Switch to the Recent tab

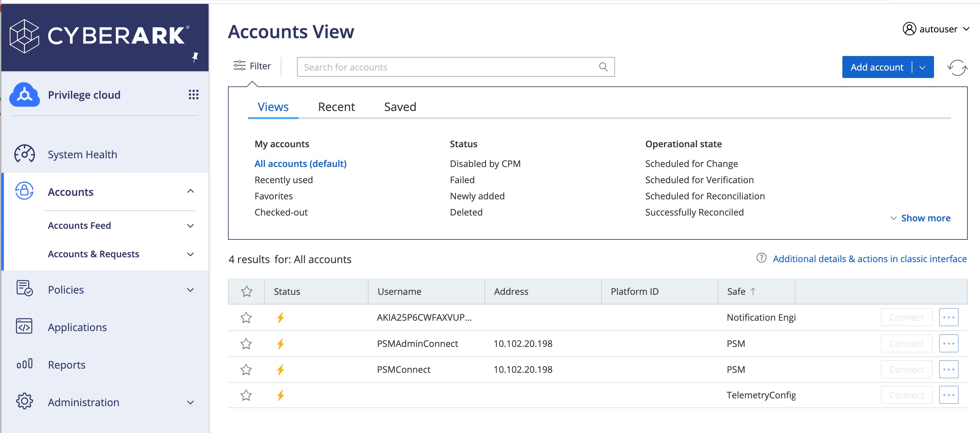point(336,107)
